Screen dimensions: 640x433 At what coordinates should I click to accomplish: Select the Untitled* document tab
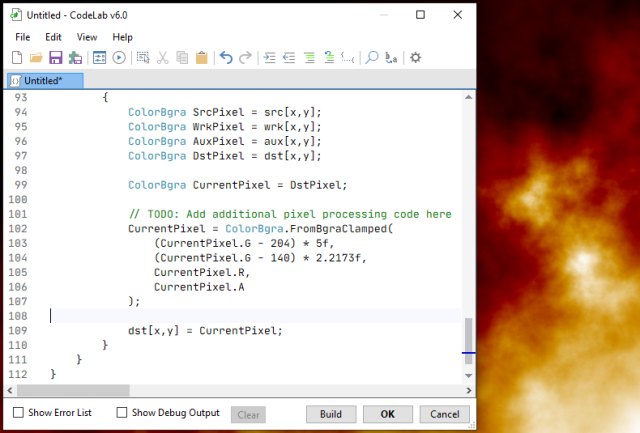(x=45, y=81)
